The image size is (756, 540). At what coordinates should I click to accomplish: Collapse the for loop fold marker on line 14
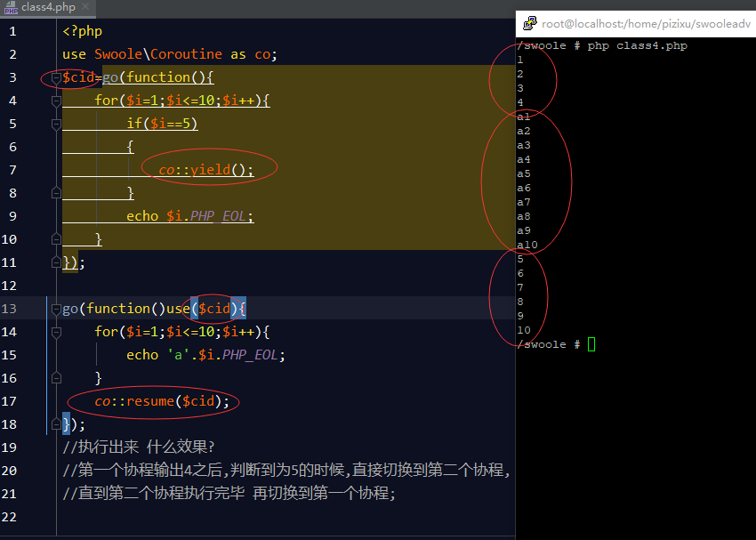[56, 332]
